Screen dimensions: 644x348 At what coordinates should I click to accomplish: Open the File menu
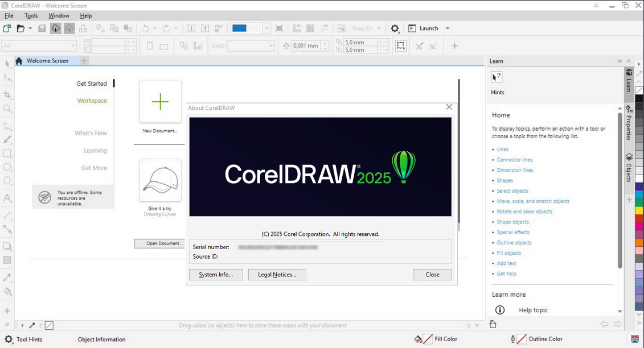9,15
